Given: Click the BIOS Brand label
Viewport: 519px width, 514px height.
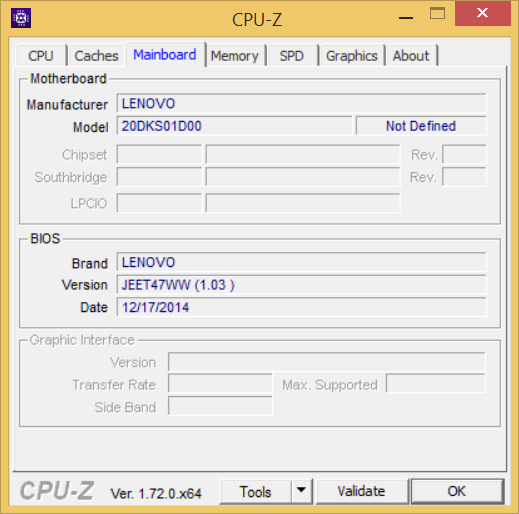Looking at the screenshot, I should point(90,263).
